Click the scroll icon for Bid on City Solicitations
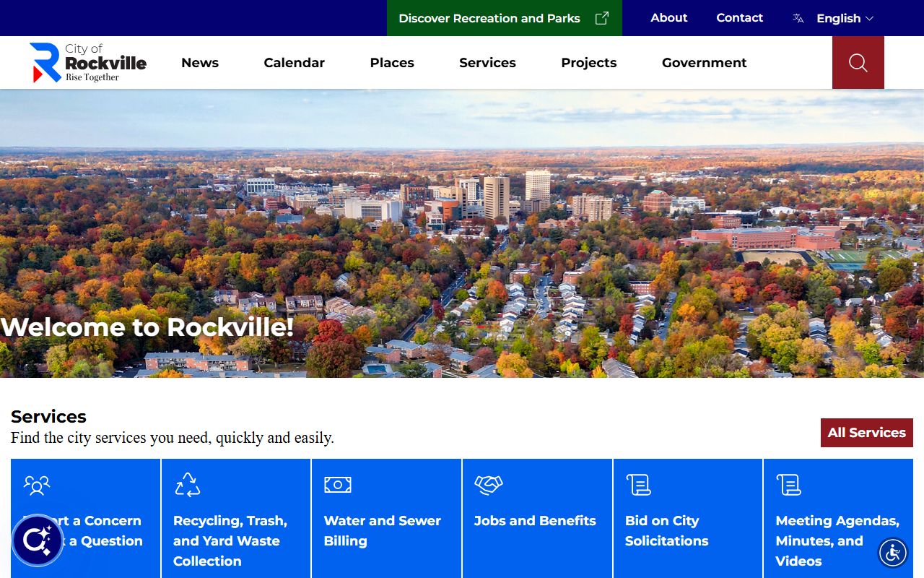The width and height of the screenshot is (924, 578). coord(638,485)
